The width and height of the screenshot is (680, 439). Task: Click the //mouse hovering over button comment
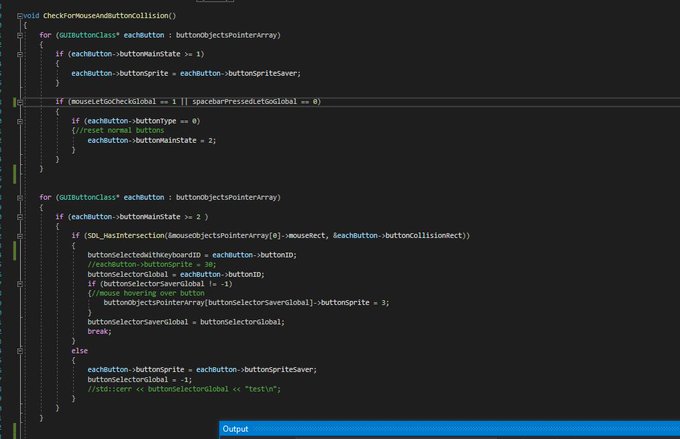pos(148,293)
